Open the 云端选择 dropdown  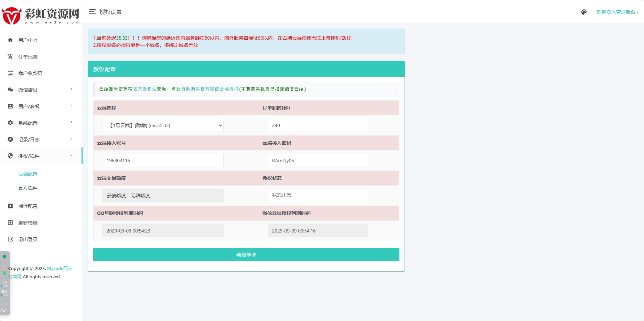point(163,125)
